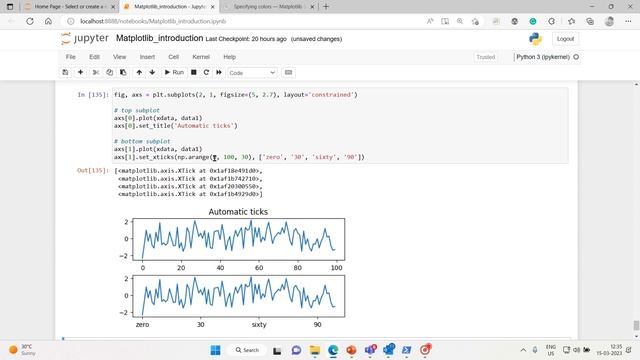Open the Edit menu

pos(94,57)
